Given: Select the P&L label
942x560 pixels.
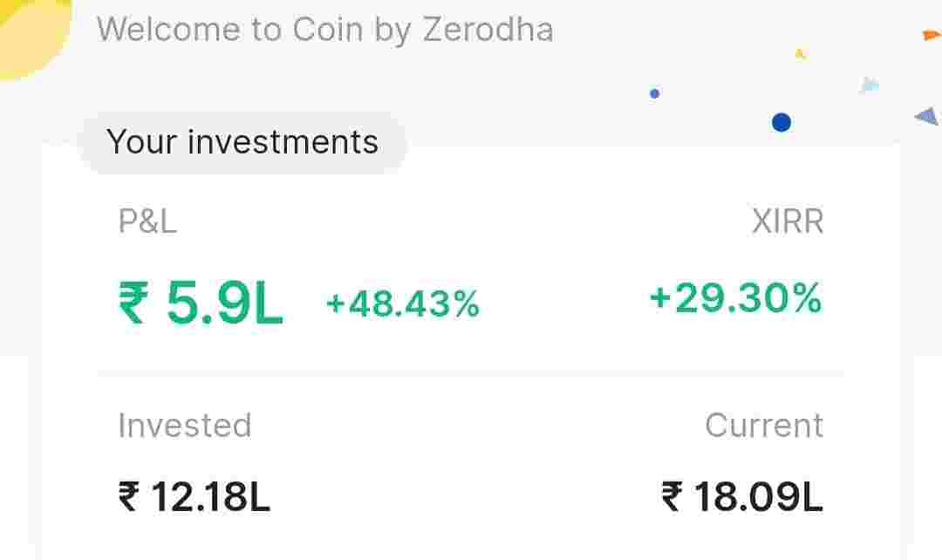Looking at the screenshot, I should [x=147, y=222].
